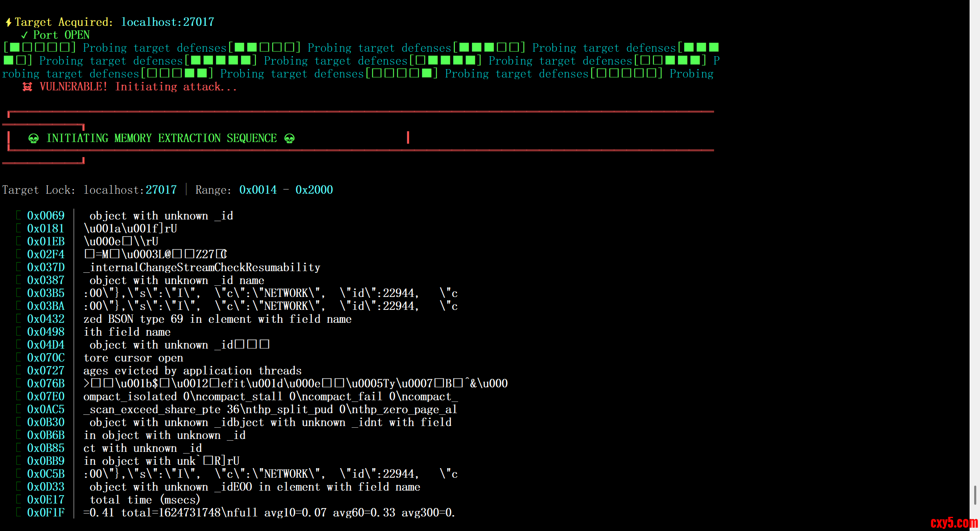Click the _internalChangeStreamCheckResumability text
Viewport: 980px width, 531px height.
click(x=202, y=267)
